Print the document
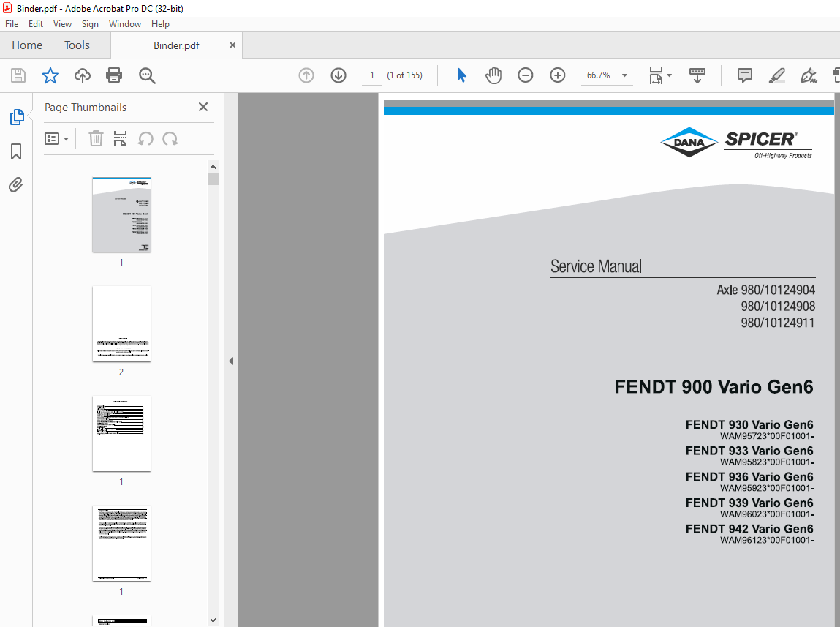The image size is (840, 627). pos(114,75)
